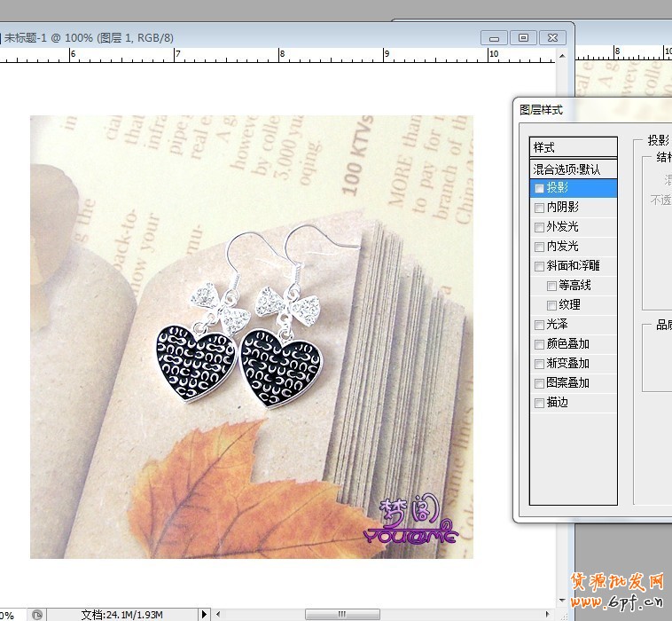Click vertical scrollbar up arrow

tap(562, 56)
